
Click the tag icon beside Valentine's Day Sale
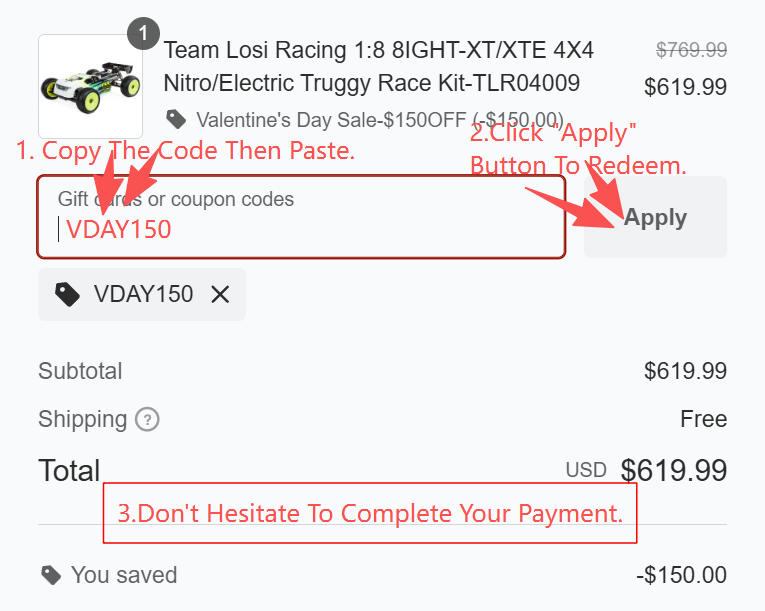tap(176, 120)
